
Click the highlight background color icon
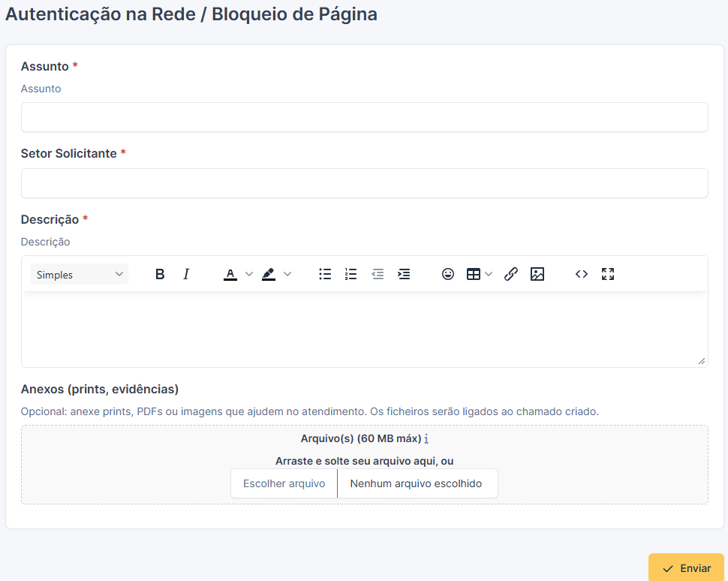click(269, 275)
